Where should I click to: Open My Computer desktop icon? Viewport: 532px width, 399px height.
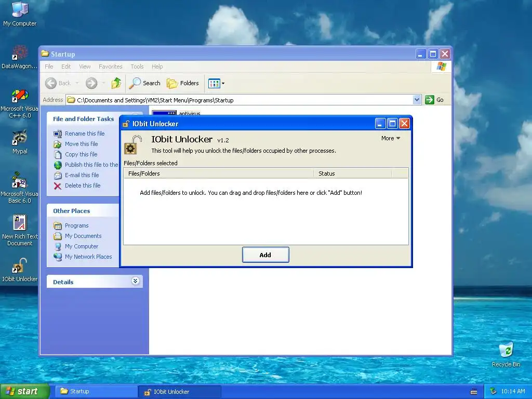(x=20, y=14)
